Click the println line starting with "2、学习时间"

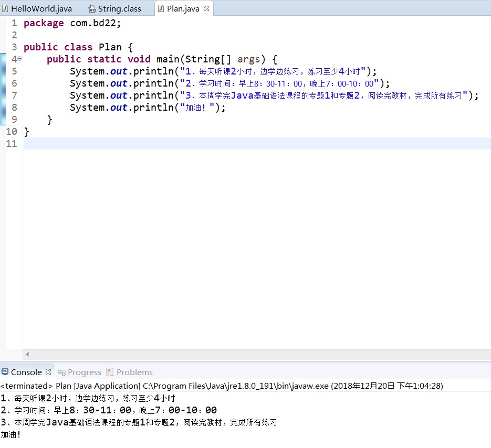[x=229, y=83]
